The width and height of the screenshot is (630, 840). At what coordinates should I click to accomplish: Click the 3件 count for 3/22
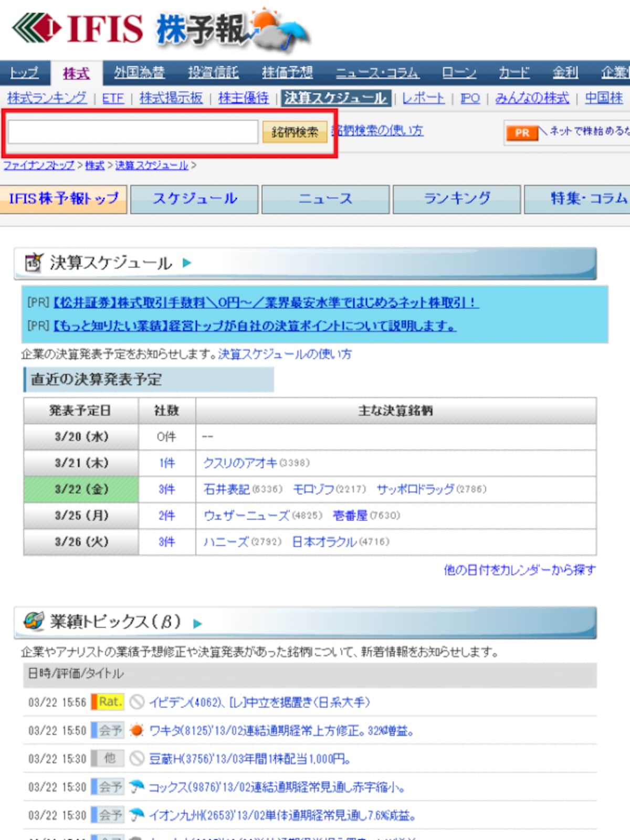coord(167,489)
